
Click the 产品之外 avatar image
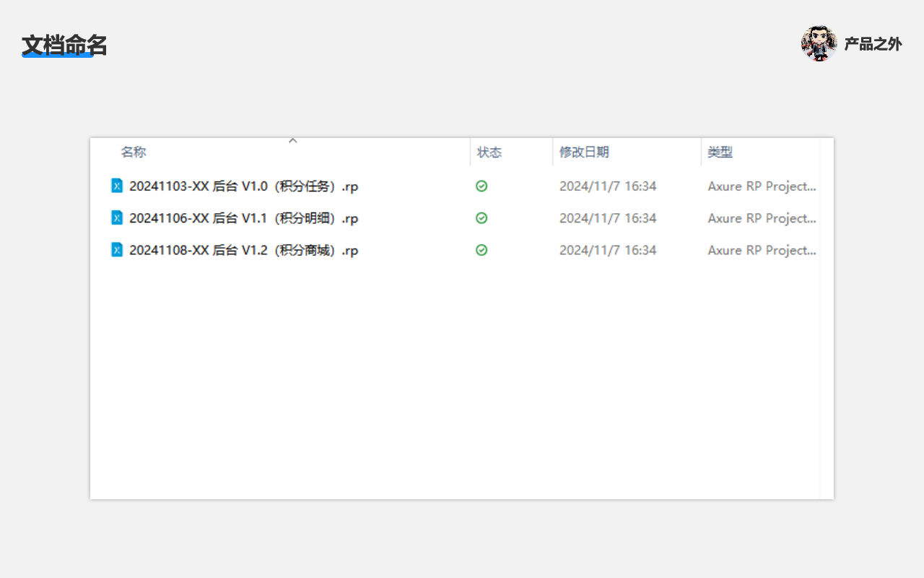point(819,43)
